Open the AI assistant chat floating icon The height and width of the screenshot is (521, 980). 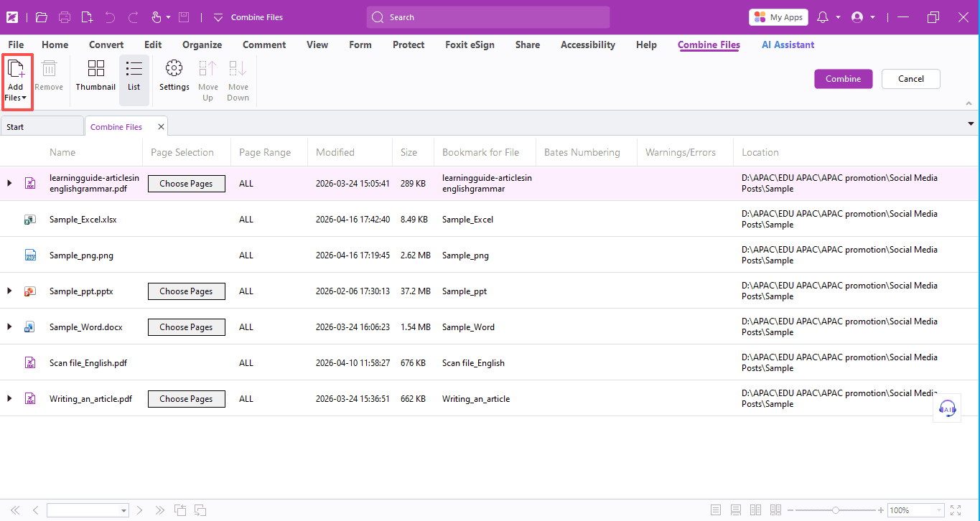[948, 408]
